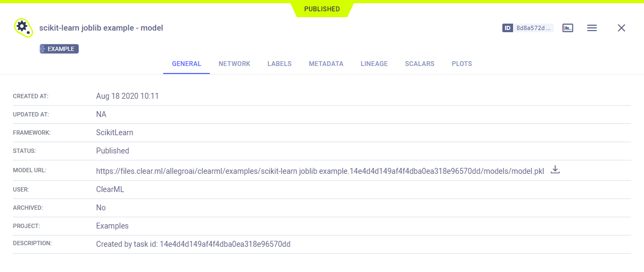View the Lineage tab
The width and height of the screenshot is (644, 272).
click(374, 64)
